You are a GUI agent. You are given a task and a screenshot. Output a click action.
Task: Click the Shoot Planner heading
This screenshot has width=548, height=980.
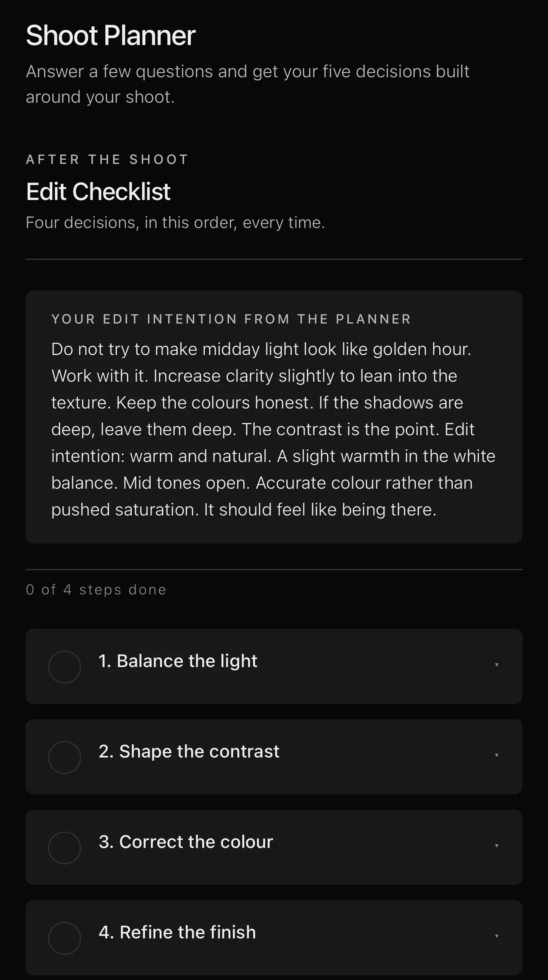[111, 35]
